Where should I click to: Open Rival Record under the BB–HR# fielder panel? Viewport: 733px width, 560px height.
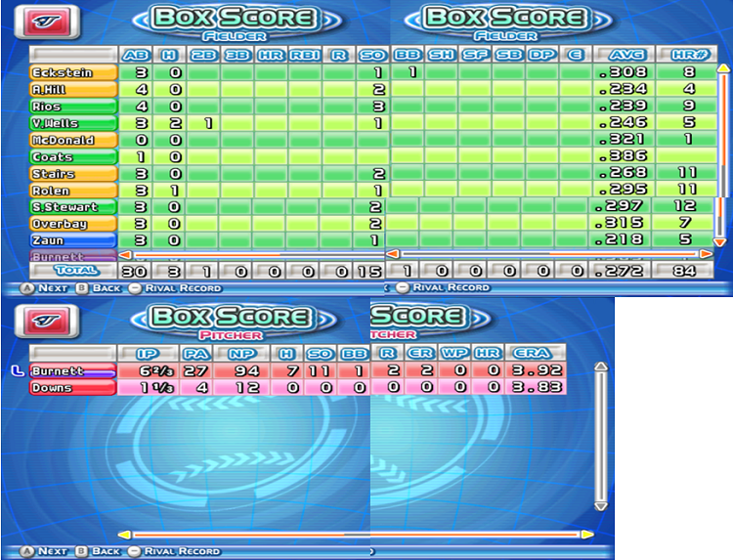click(x=443, y=287)
